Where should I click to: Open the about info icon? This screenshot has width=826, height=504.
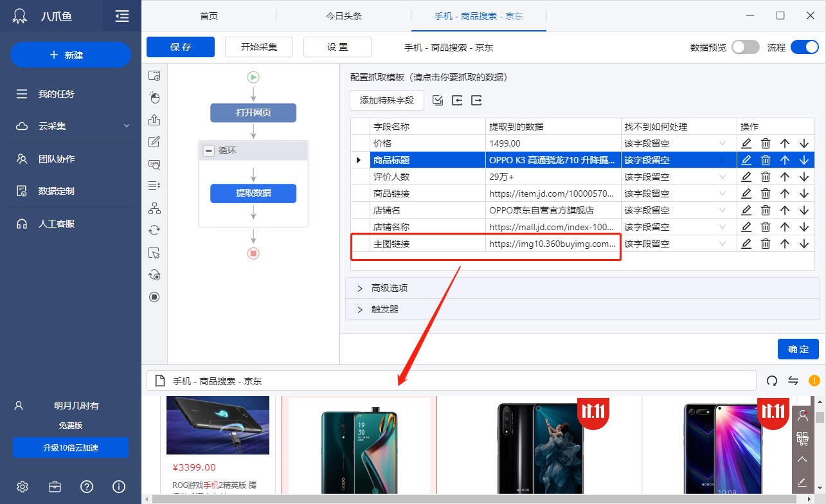(x=119, y=487)
